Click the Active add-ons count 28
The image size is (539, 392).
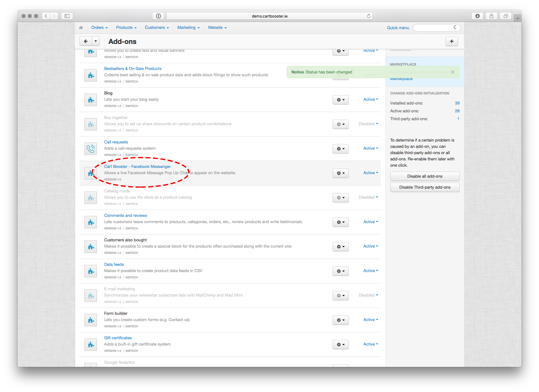(x=457, y=111)
